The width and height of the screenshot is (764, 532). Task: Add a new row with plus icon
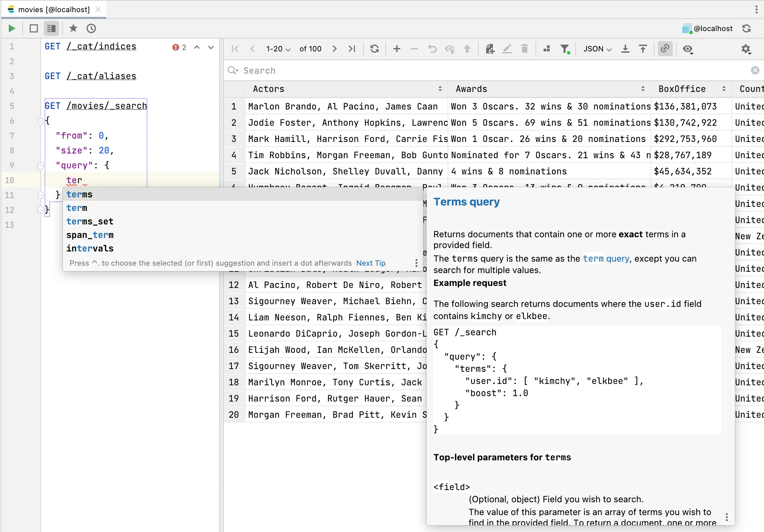(x=397, y=49)
